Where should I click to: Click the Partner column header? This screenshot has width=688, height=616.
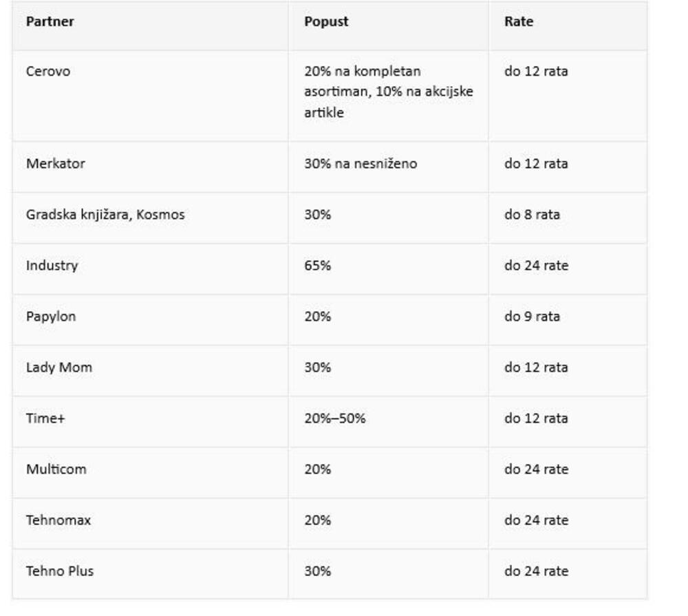coord(50,21)
